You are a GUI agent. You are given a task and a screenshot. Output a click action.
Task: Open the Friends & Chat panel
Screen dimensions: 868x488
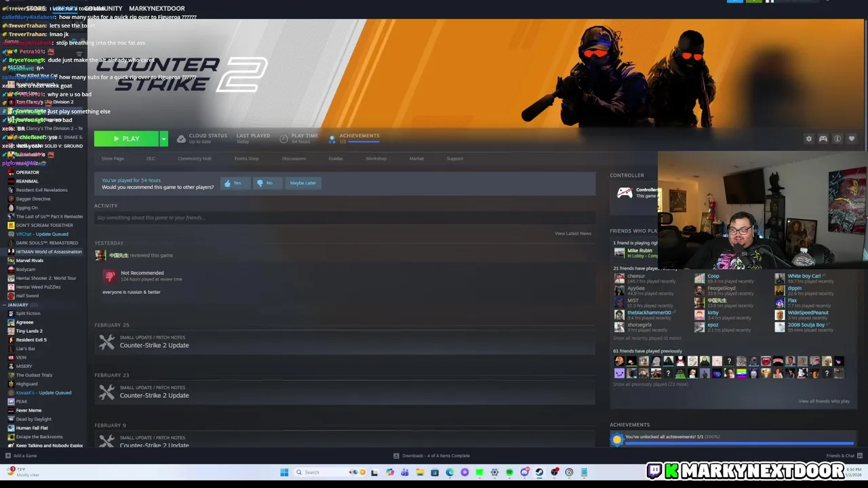(844, 455)
